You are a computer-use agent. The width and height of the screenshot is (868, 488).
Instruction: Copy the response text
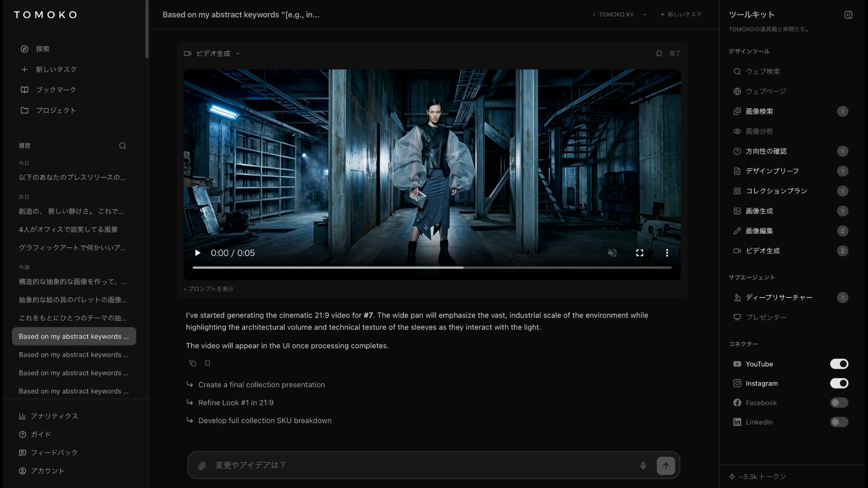tap(193, 363)
